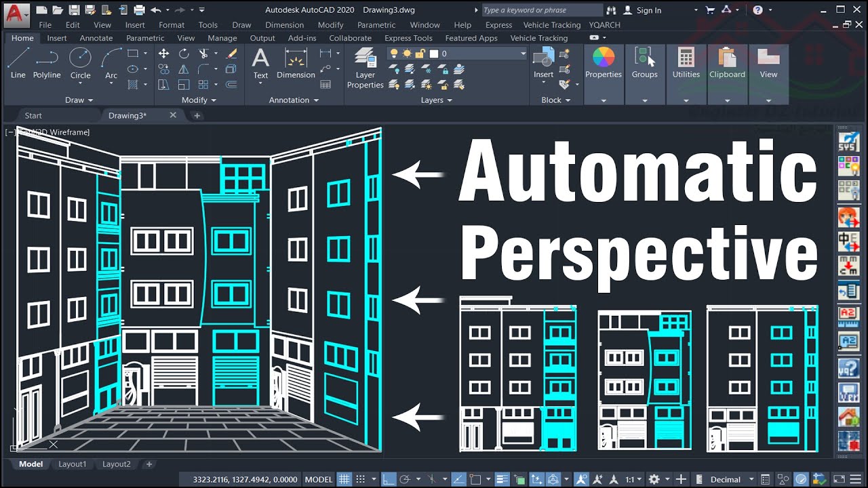Select the Circle tool
The width and height of the screenshot is (868, 488).
click(80, 63)
